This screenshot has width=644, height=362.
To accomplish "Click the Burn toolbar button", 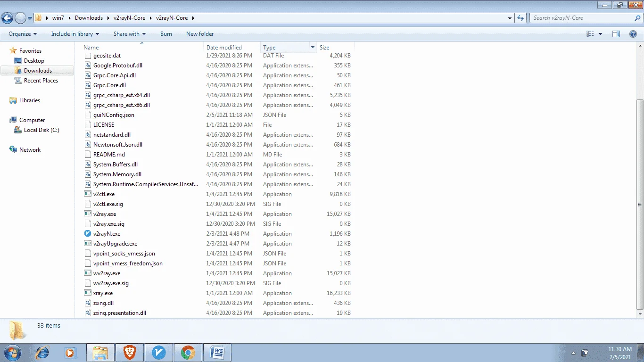I will click(x=166, y=34).
